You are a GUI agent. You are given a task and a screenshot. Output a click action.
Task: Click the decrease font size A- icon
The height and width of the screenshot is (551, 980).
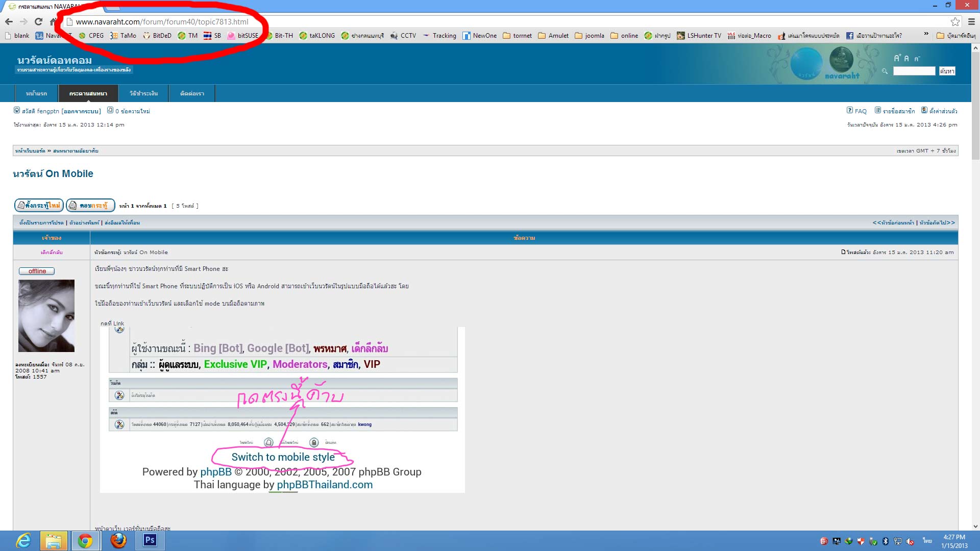click(x=917, y=59)
